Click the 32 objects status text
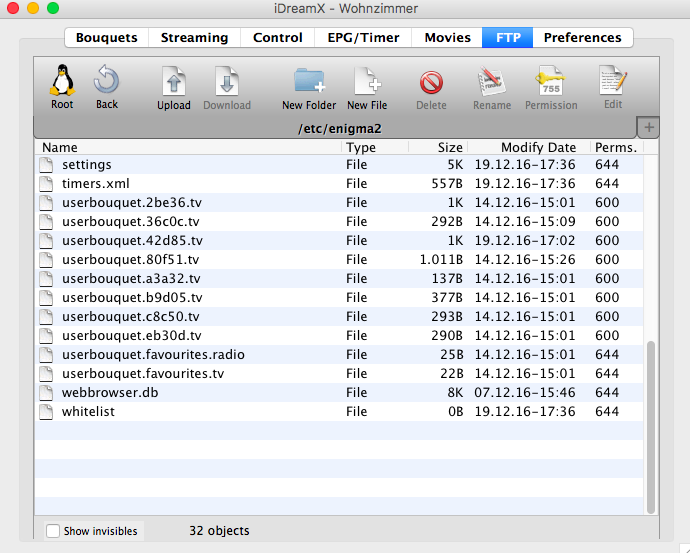The height and width of the screenshot is (553, 690). point(219,531)
